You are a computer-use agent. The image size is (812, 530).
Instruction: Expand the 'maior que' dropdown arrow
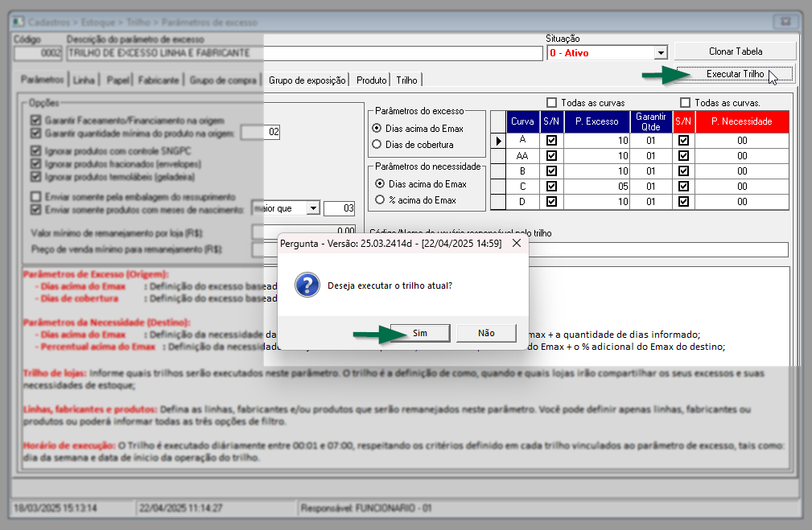(x=313, y=208)
